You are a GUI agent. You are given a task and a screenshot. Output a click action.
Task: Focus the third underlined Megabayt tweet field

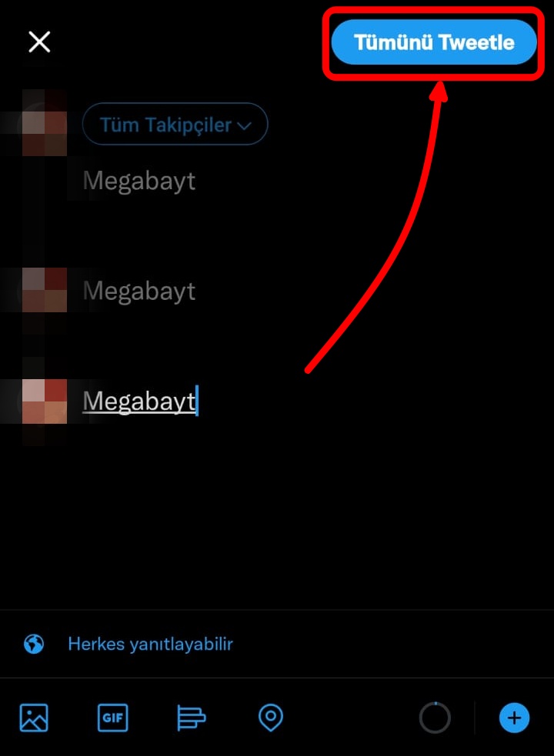140,401
